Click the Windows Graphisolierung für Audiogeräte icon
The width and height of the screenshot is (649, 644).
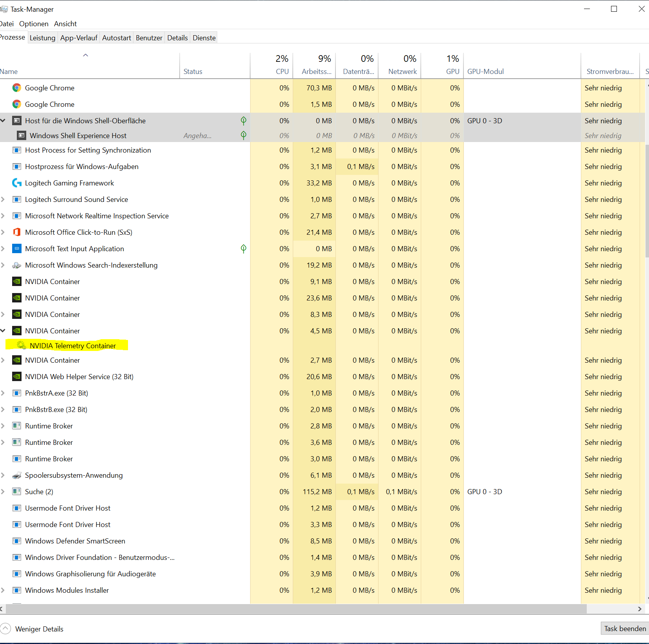16,574
